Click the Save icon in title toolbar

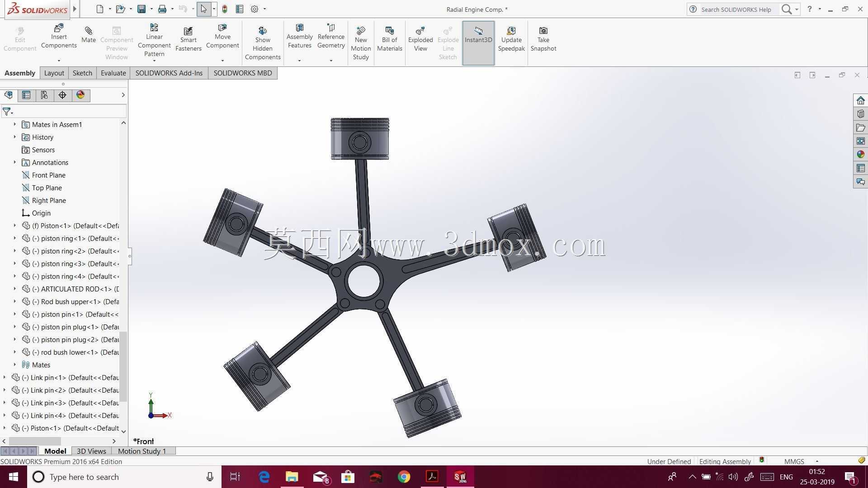click(x=142, y=9)
